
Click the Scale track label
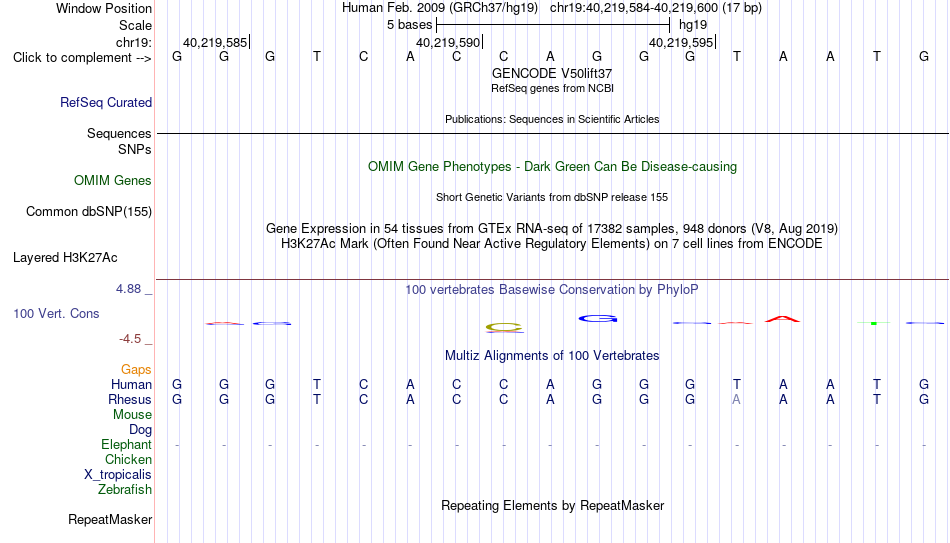point(135,25)
